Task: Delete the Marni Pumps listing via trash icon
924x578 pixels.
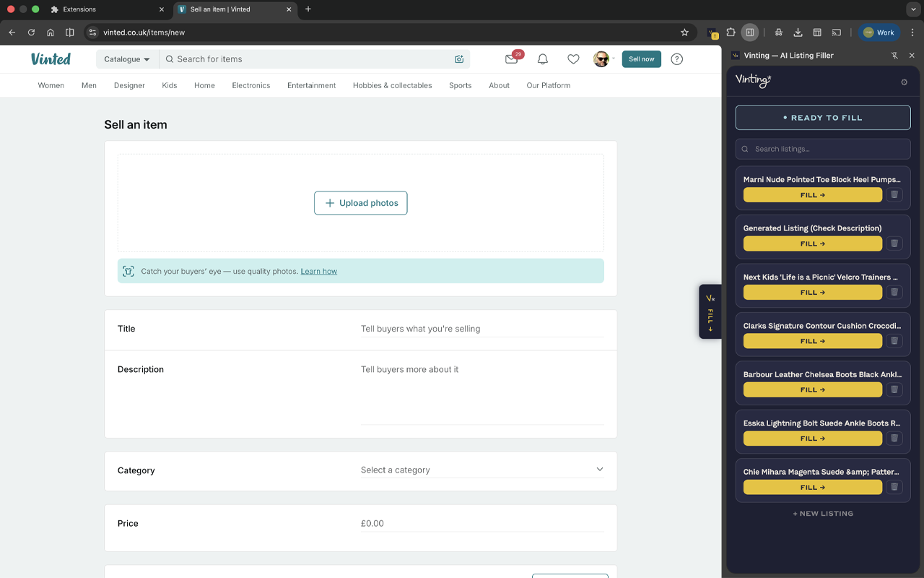Action: click(x=894, y=194)
